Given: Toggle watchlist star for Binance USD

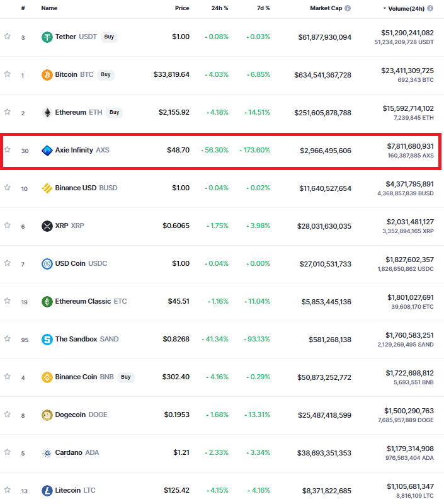Looking at the screenshot, I should click(8, 187).
